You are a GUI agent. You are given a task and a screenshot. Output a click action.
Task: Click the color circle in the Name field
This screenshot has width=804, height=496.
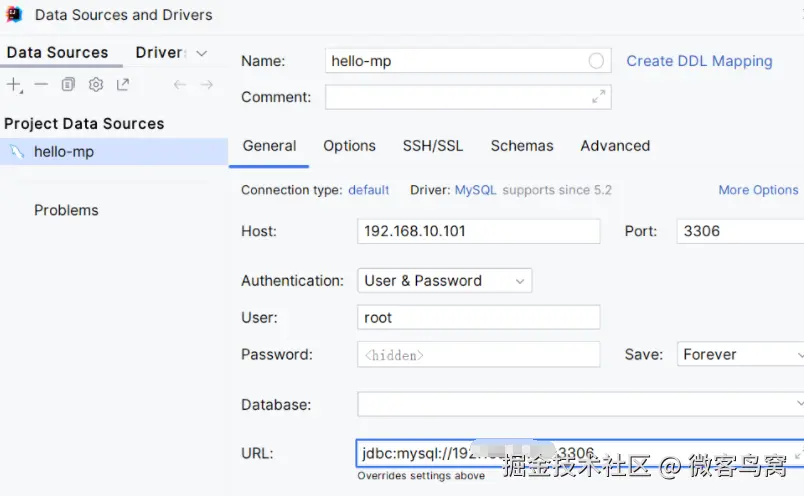coord(596,61)
